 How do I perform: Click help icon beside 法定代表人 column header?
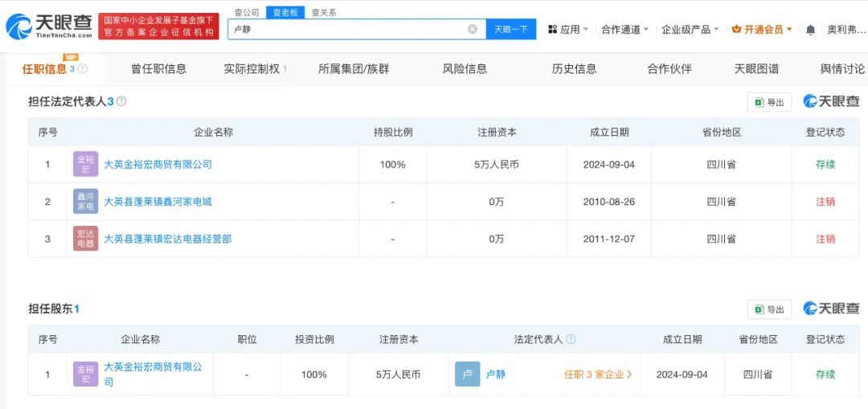point(571,339)
